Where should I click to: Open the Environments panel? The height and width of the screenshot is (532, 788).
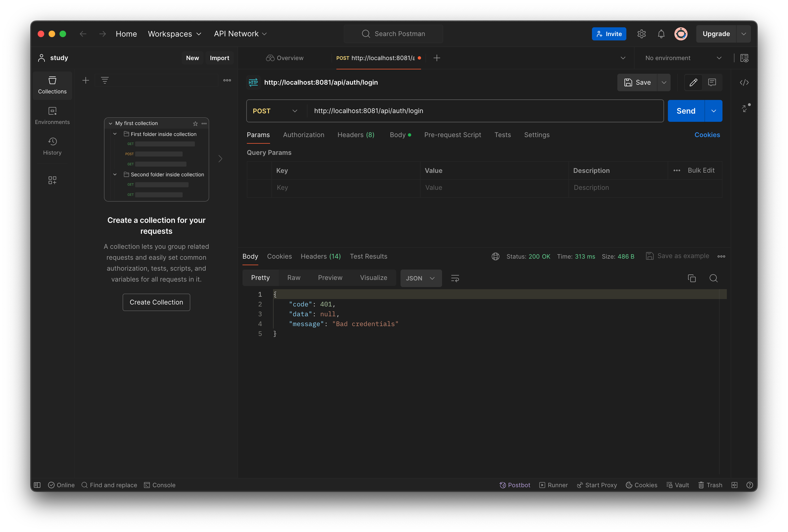(x=52, y=115)
